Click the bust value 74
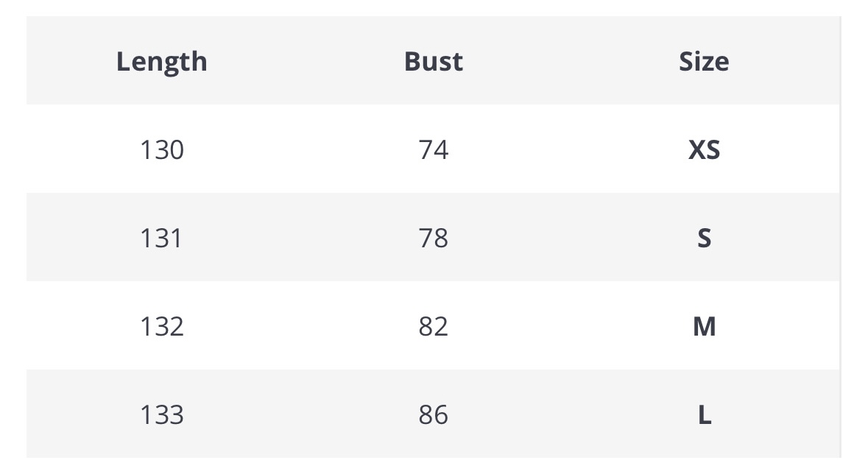This screenshot has height=474, width=868. (434, 149)
